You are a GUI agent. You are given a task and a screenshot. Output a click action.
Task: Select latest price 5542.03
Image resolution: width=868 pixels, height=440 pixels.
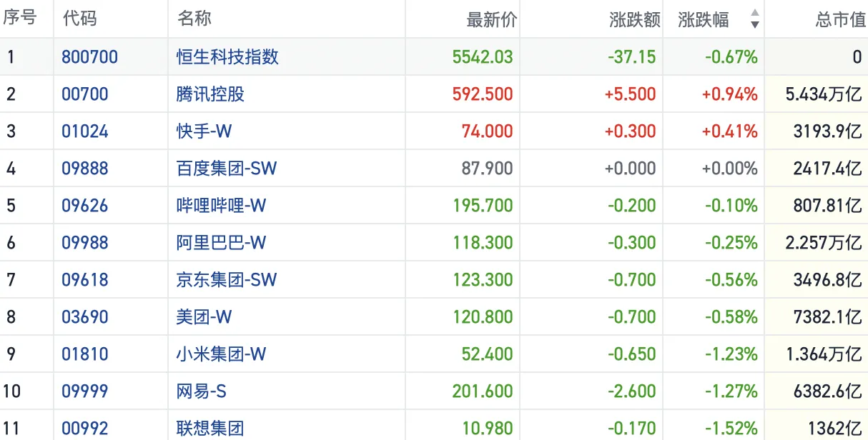tap(483, 57)
